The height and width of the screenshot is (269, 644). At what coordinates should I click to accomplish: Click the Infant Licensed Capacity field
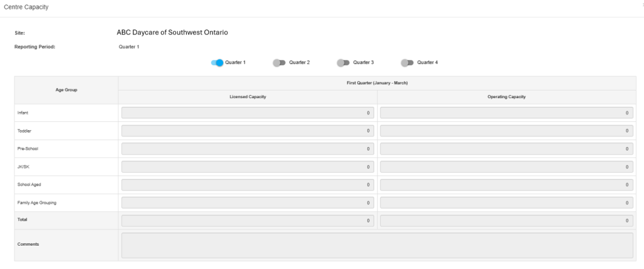click(x=248, y=113)
